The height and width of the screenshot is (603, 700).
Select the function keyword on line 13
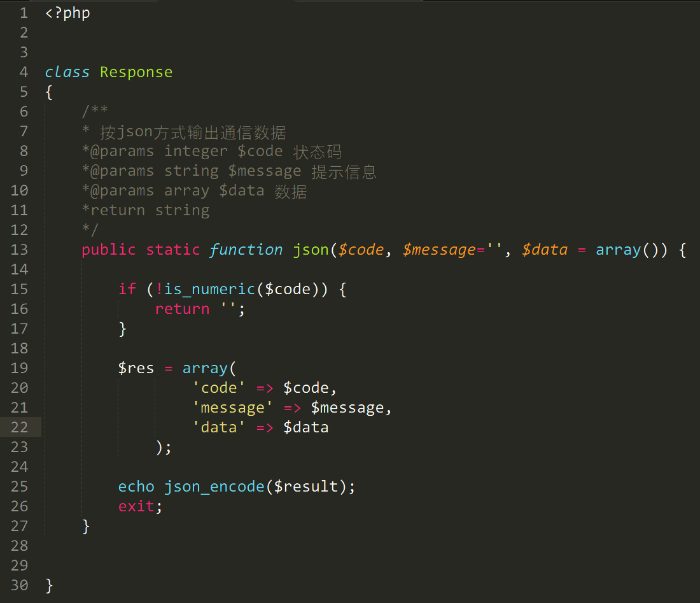click(x=246, y=250)
